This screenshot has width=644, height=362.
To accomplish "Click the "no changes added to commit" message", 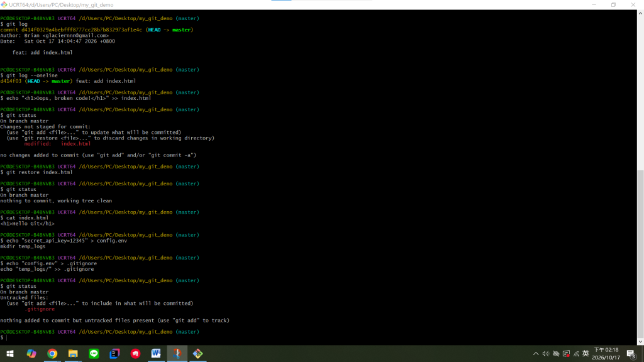I will pos(98,156).
